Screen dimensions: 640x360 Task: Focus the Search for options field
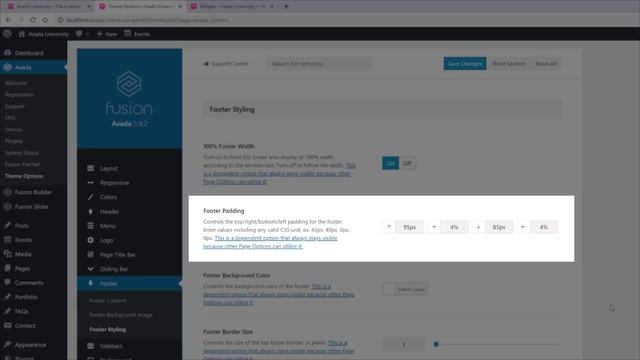click(319, 64)
